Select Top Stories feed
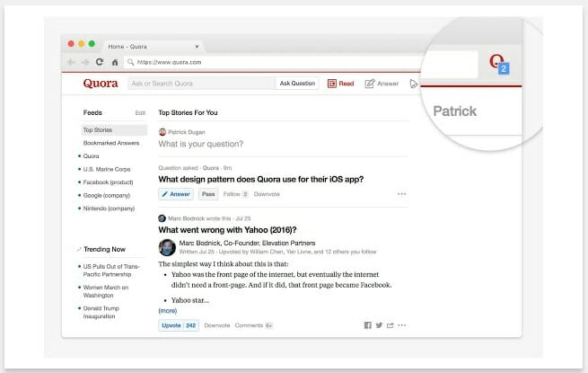The height and width of the screenshot is (373, 588). tap(114, 130)
